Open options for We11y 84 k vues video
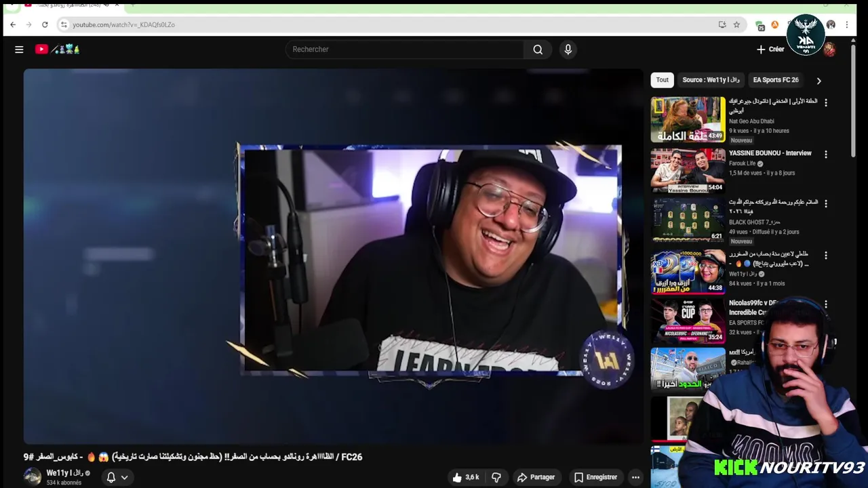 pyautogui.click(x=826, y=256)
